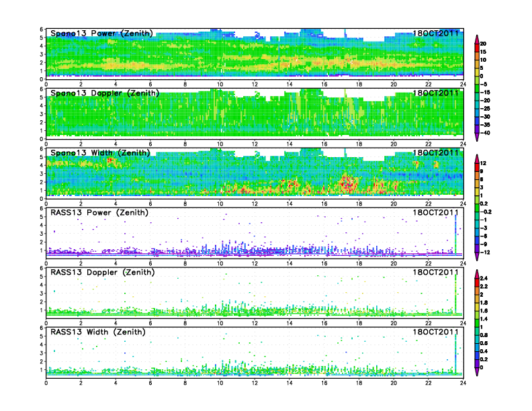Click the x-axis tick 12 under Spano13 Power
The image size is (532, 411).
(x=255, y=84)
